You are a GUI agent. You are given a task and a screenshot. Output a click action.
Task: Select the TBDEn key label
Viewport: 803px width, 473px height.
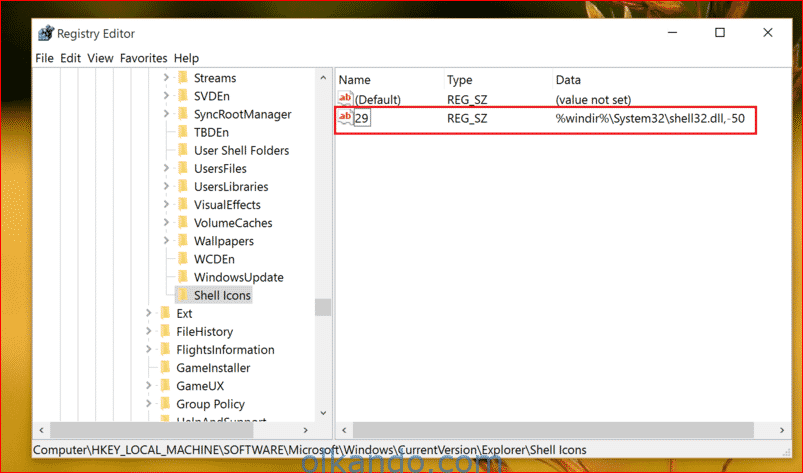(x=211, y=132)
